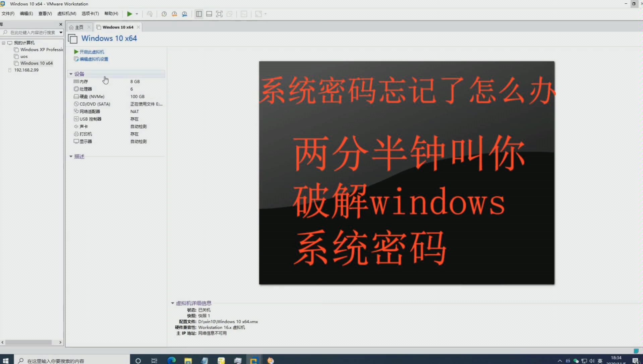Open the 文件(F) menu
The width and height of the screenshot is (643, 364).
(x=8, y=13)
